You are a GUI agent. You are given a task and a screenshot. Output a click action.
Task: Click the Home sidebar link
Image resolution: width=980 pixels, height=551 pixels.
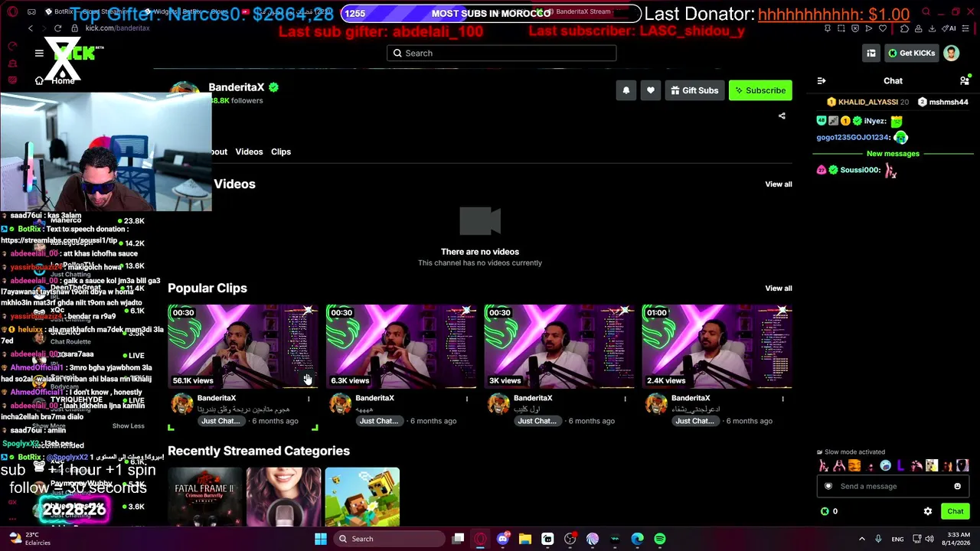(57, 80)
